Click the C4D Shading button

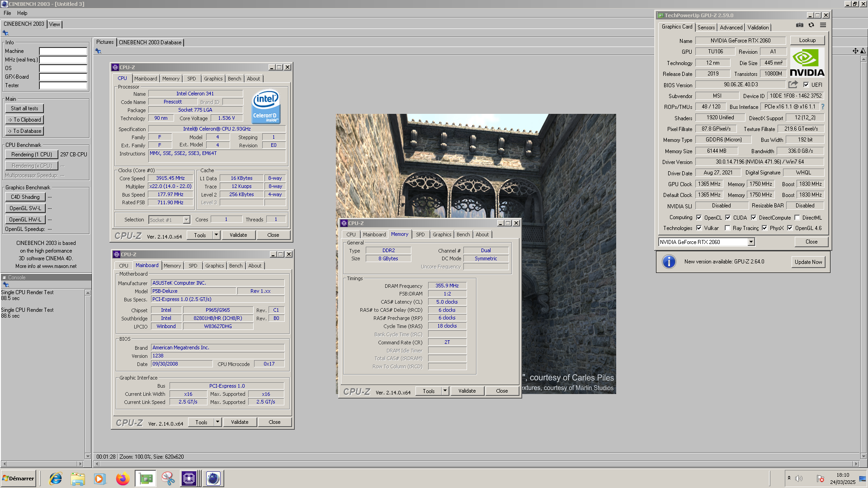pos(25,197)
